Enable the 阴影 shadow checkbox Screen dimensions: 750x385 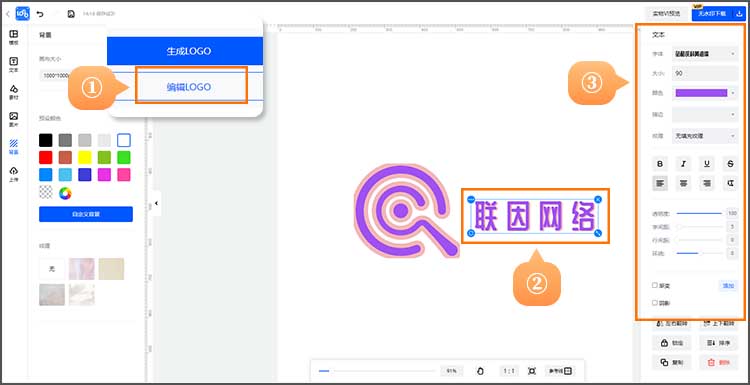pos(655,303)
